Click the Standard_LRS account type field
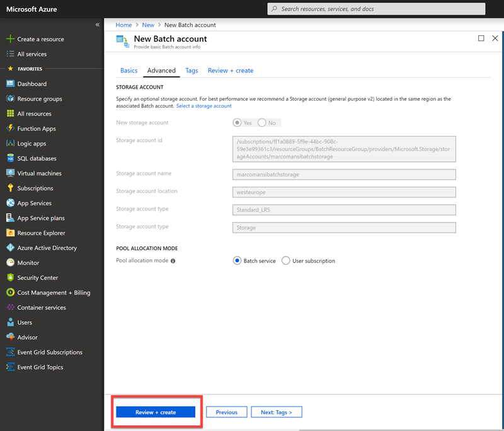504x431 pixels. (344, 210)
